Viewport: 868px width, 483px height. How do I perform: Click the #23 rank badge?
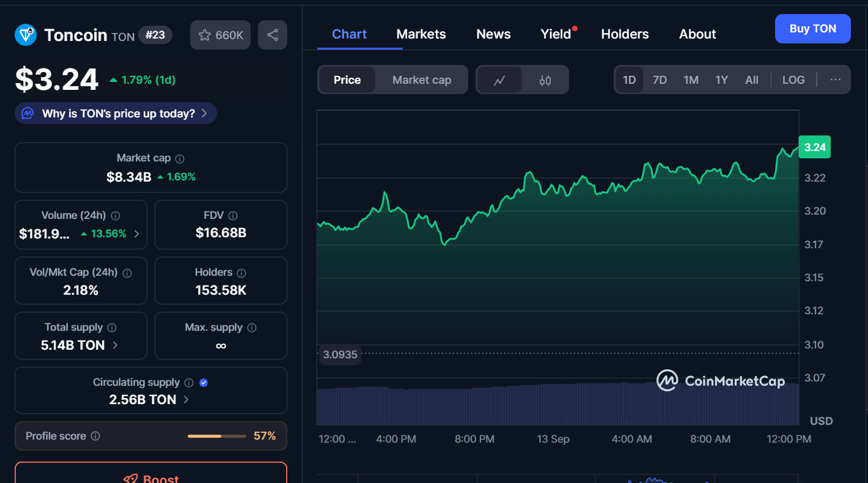[155, 35]
